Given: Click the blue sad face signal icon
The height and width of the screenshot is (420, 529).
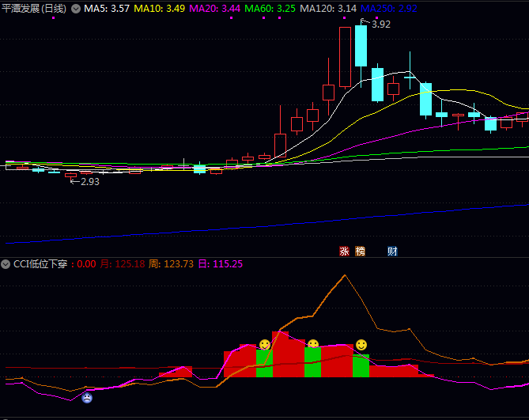Looking at the screenshot, I should click(87, 397).
